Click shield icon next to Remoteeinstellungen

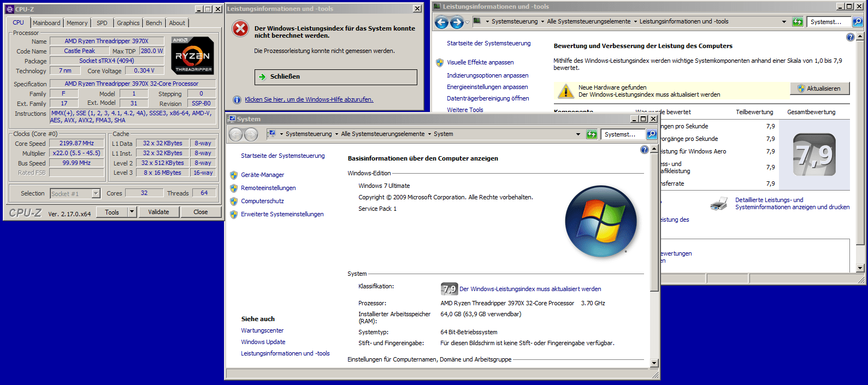(234, 188)
